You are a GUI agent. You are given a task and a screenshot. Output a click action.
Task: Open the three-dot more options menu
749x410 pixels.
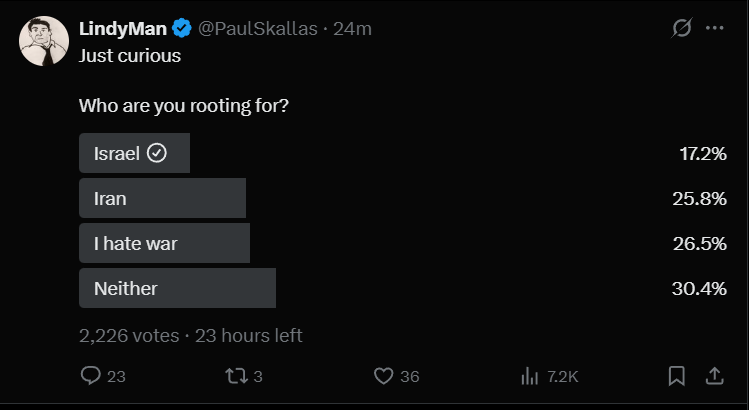pos(715,28)
